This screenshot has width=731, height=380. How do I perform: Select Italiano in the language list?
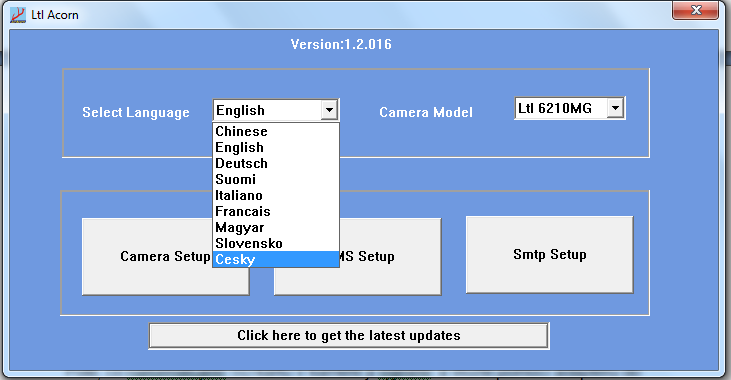(x=276, y=195)
